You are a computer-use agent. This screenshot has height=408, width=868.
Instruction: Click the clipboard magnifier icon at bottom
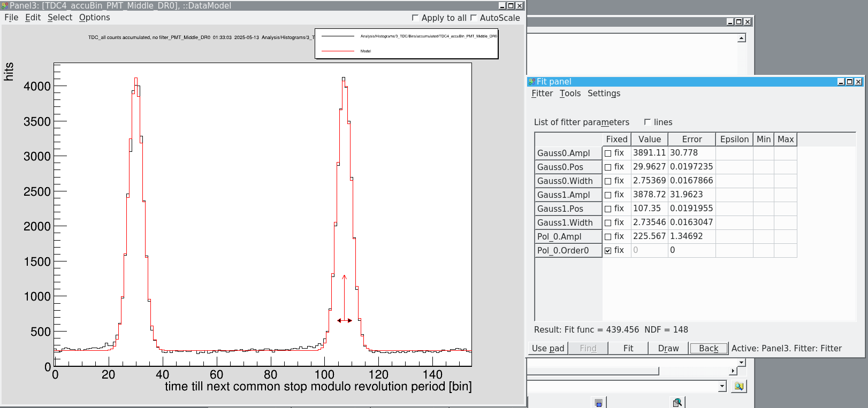[677, 402]
